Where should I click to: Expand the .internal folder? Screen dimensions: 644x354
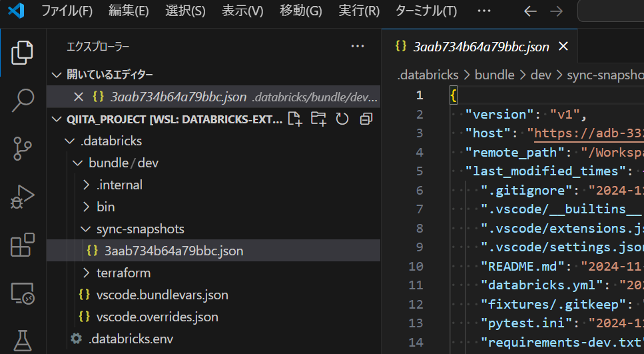86,185
